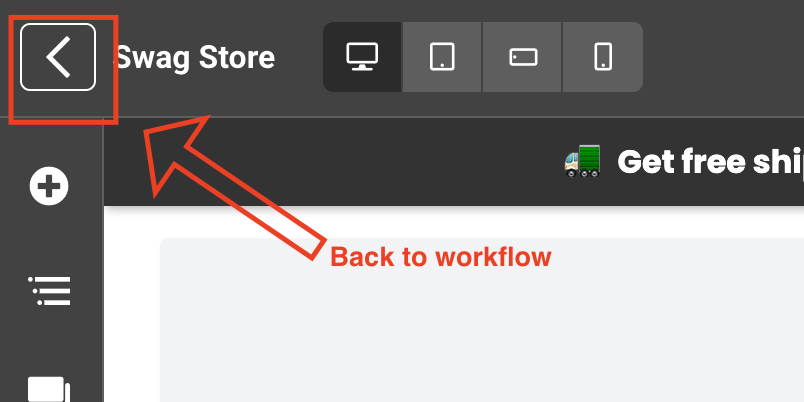Image resolution: width=804 pixels, height=402 pixels.
Task: Select the 'Get free ship' banner text
Action: pyautogui.click(x=711, y=162)
